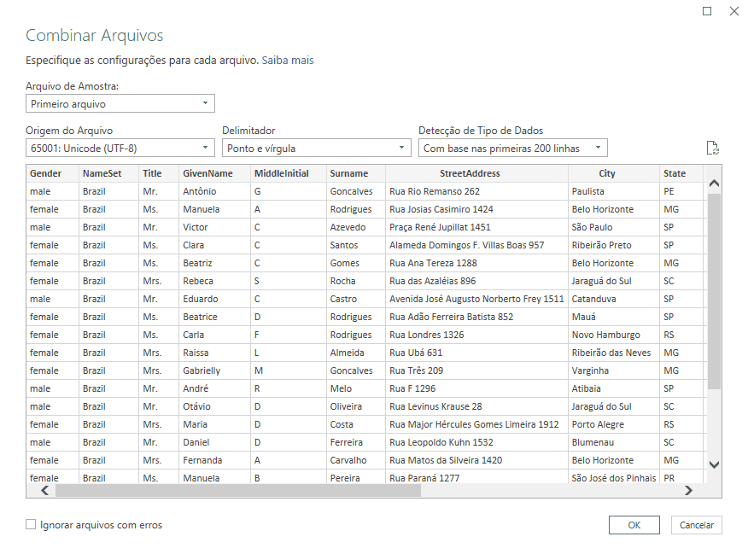
Task: Open the Saiba mais link
Action: click(x=288, y=61)
